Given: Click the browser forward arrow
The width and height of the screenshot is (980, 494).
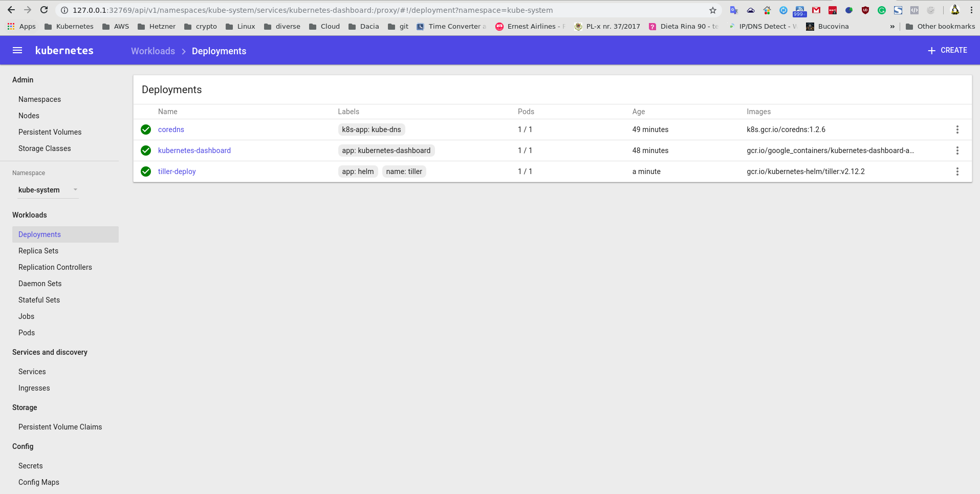Looking at the screenshot, I should [x=28, y=10].
